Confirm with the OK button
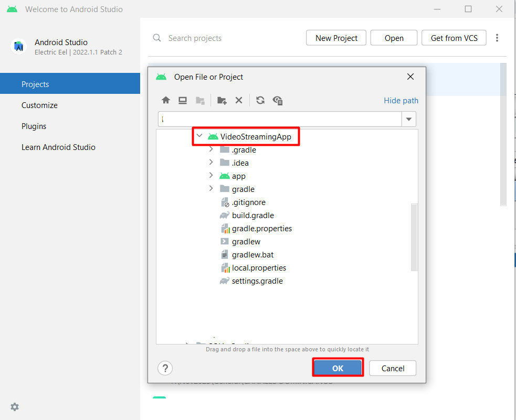This screenshot has height=420, width=516. pos(338,368)
